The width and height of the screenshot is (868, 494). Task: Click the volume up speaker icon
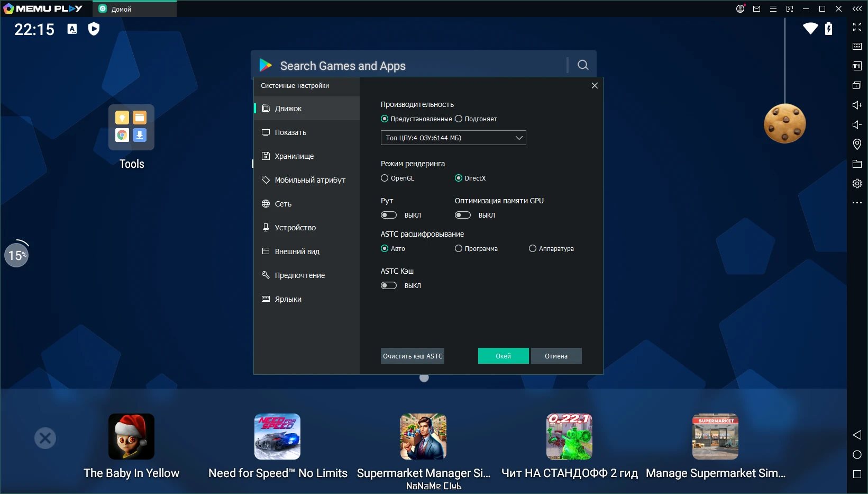click(x=857, y=105)
